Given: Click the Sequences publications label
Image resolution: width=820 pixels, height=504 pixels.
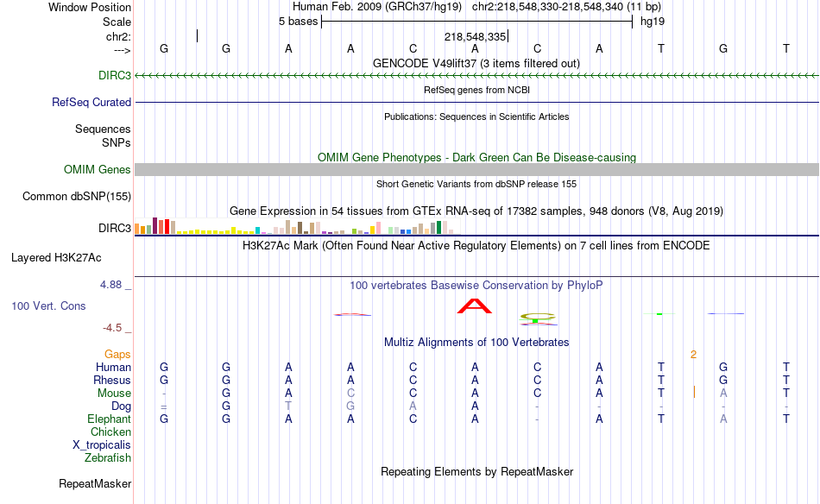Looking at the screenshot, I should (103, 129).
